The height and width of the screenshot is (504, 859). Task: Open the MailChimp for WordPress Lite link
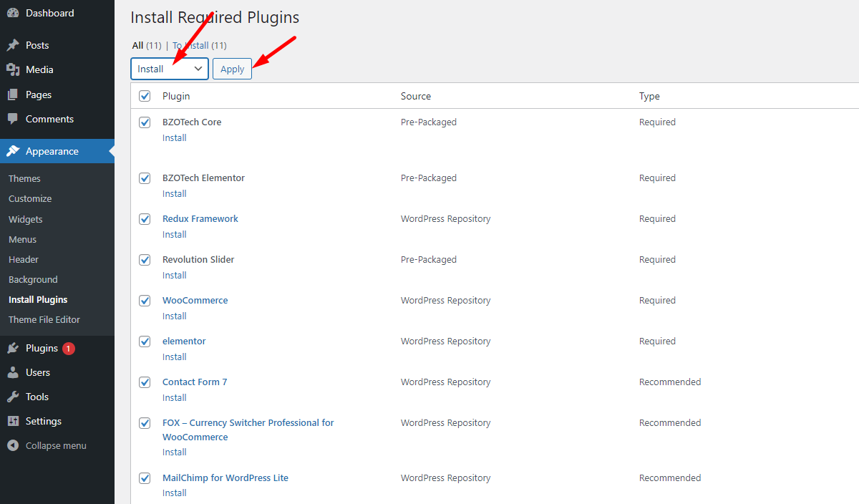[x=225, y=478]
